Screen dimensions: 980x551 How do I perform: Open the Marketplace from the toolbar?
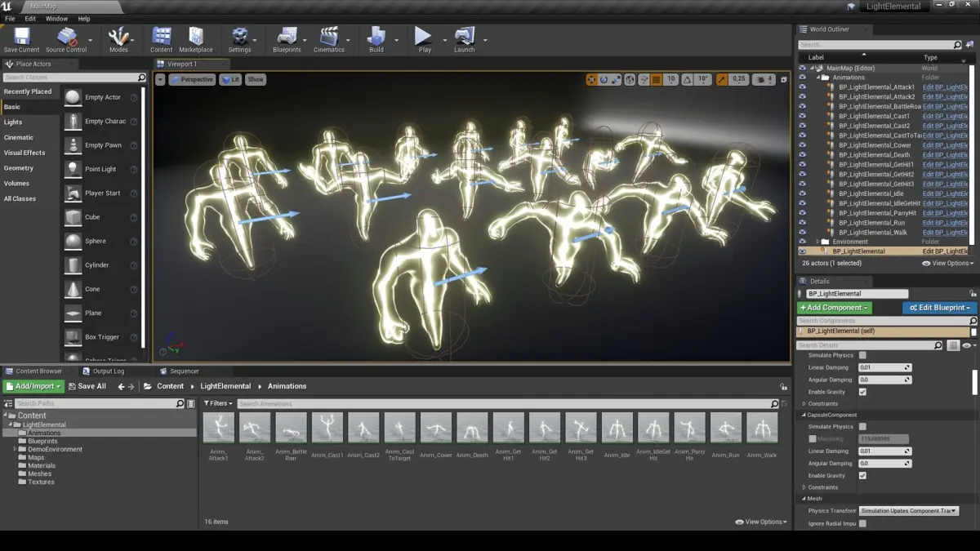196,39
